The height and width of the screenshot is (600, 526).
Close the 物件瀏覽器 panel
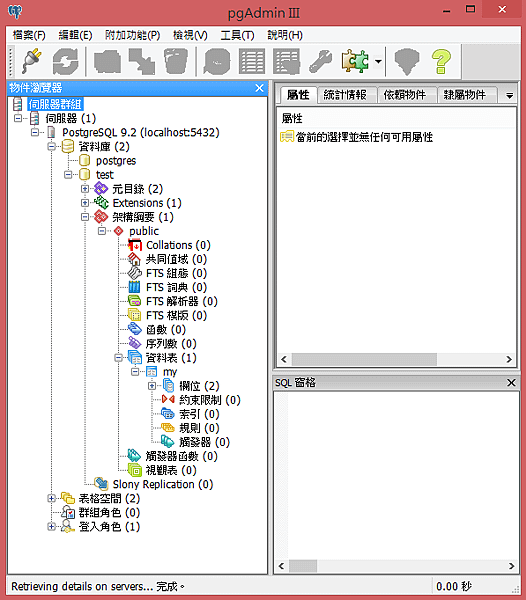click(x=259, y=88)
